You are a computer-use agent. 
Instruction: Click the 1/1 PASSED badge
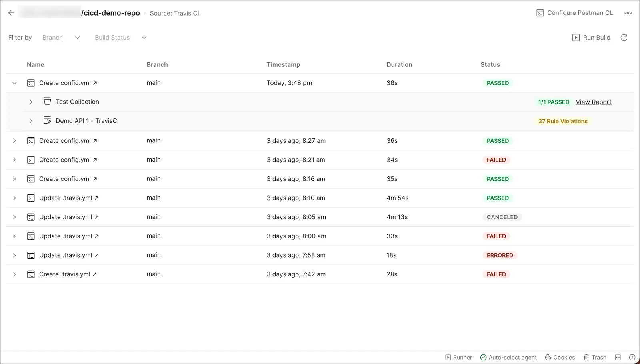pos(554,102)
